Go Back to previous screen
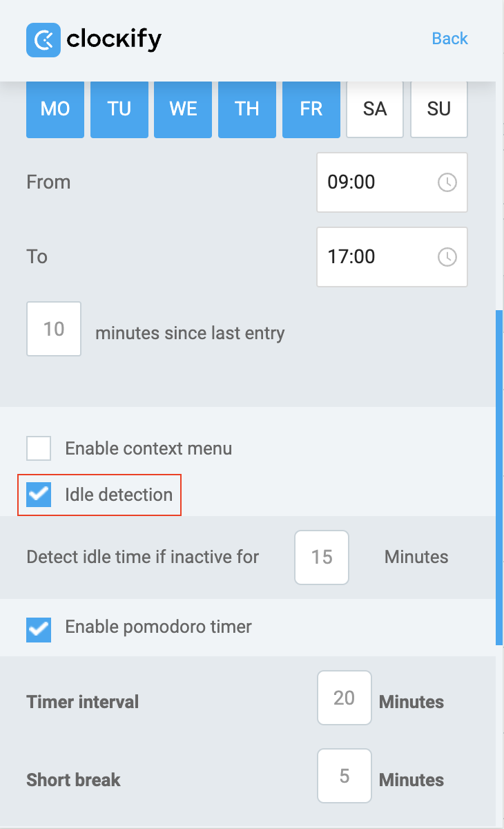Screen dimensions: 504x829 [x=449, y=39]
